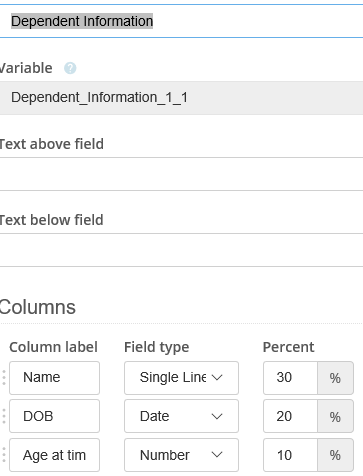Click the Columns section heading
Screen dimensions: 363x476
pyautogui.click(x=38, y=307)
